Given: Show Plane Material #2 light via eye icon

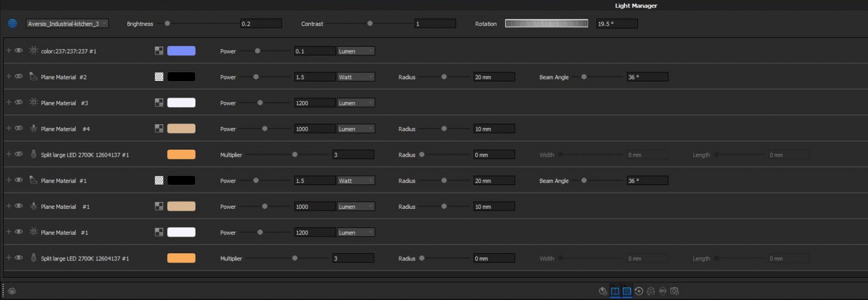Looking at the screenshot, I should click(19, 76).
